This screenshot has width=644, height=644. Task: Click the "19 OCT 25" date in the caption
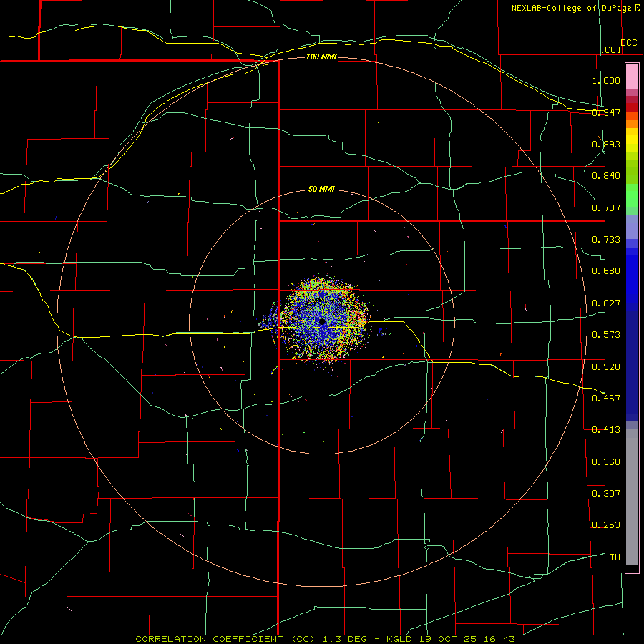448,639
